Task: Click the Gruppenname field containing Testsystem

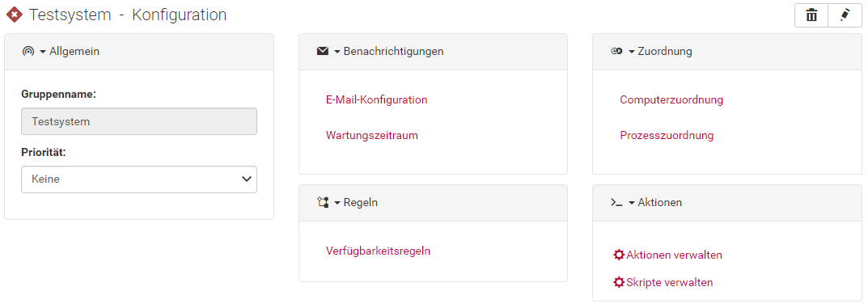Action: (x=139, y=121)
